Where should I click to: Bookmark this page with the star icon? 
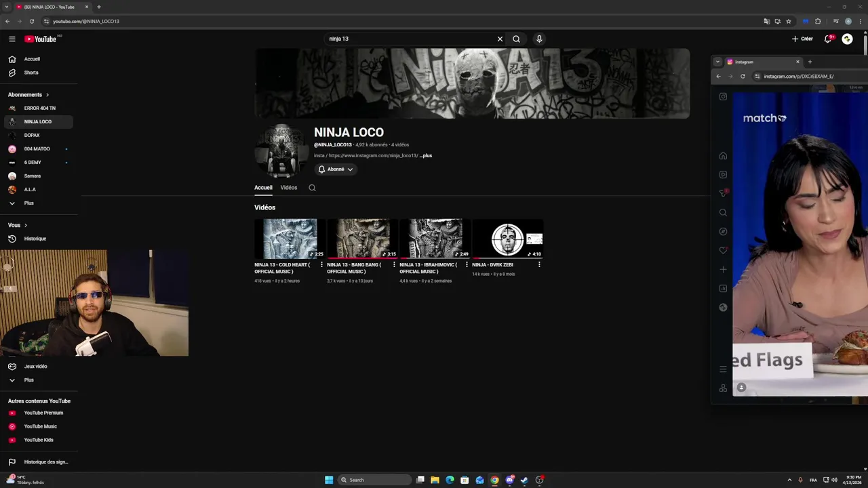click(788, 21)
